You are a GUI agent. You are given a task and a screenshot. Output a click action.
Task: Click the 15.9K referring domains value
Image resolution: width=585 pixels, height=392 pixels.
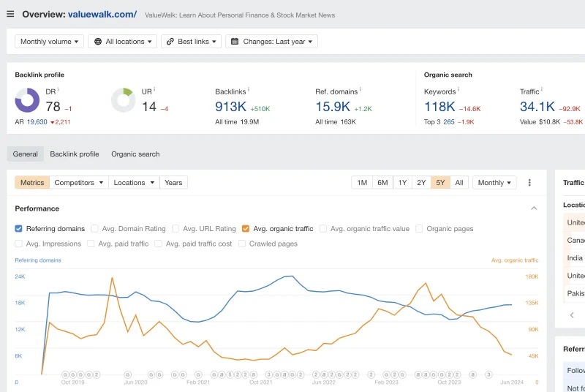tap(333, 107)
